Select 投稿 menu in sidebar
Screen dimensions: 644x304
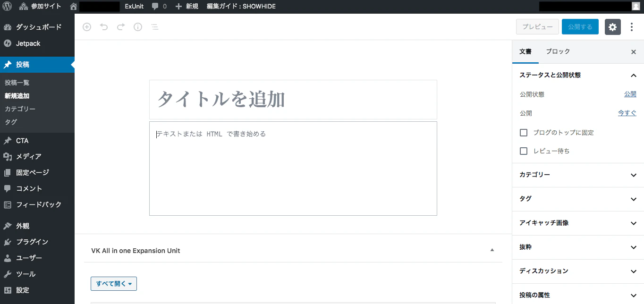click(x=37, y=65)
